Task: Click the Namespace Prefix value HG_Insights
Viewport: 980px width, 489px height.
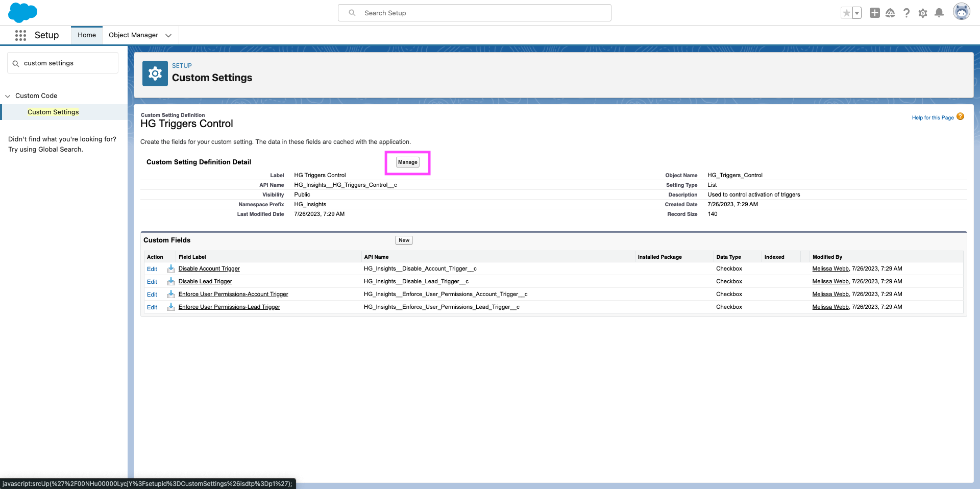Action: pyautogui.click(x=310, y=205)
